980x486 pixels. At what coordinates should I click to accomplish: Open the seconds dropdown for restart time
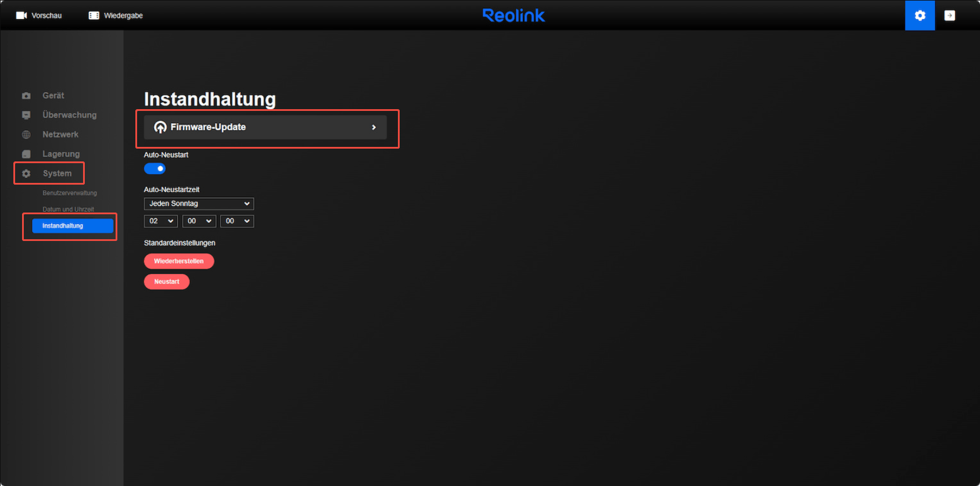(x=237, y=221)
